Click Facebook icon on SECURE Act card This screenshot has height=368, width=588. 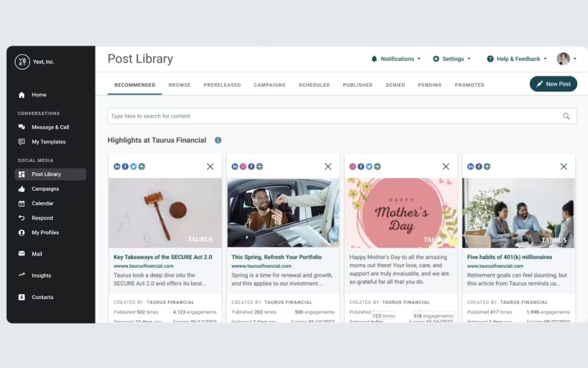point(125,167)
